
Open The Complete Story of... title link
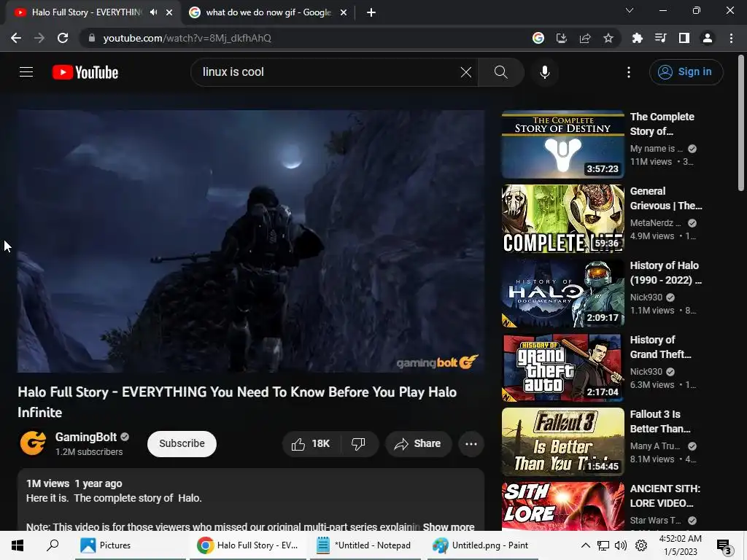662,124
